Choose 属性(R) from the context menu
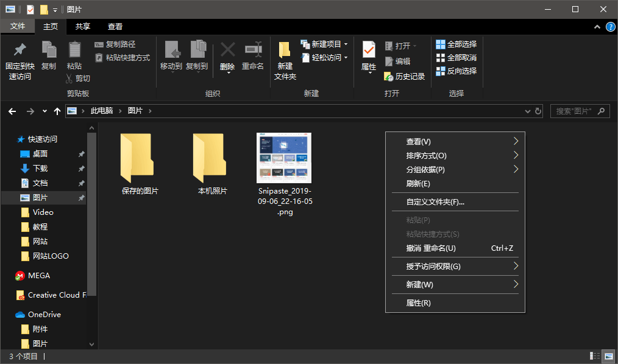 419,303
